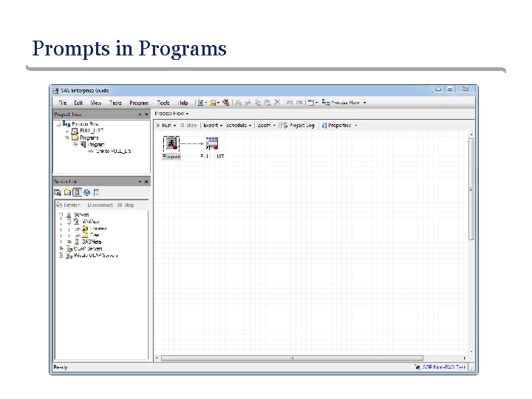
Task: Open the Run dropdown arrow
Action: 174,126
